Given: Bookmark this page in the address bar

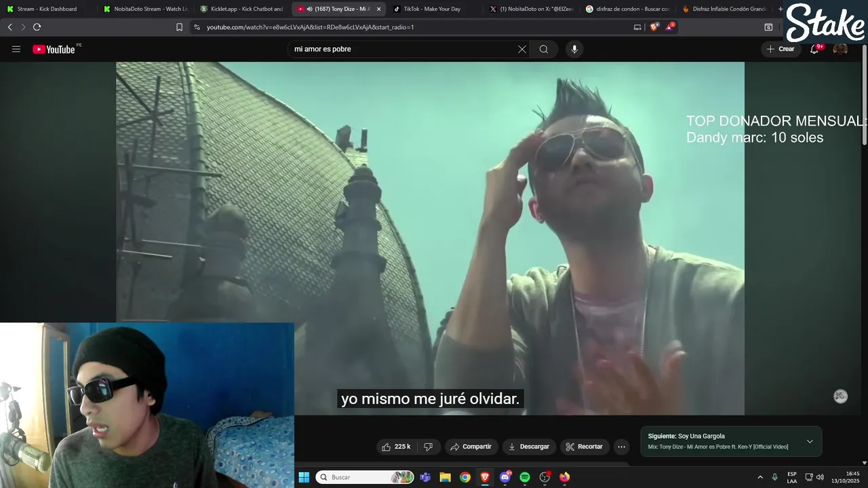Looking at the screenshot, I should pos(179,27).
